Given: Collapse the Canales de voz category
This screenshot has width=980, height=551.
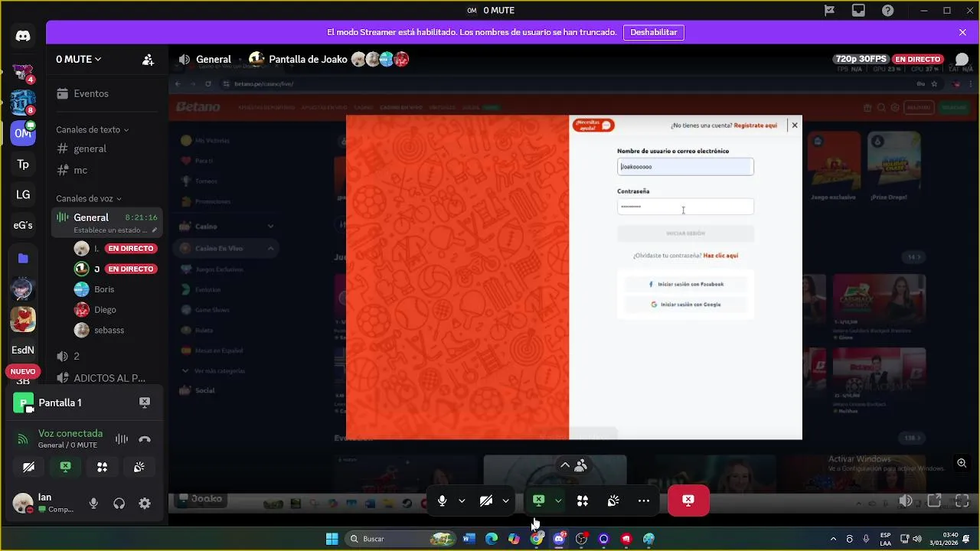Looking at the screenshot, I should point(89,199).
